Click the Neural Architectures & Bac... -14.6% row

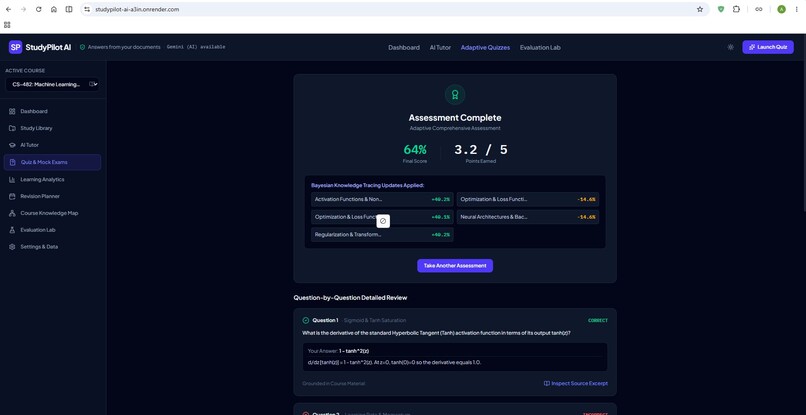527,217
